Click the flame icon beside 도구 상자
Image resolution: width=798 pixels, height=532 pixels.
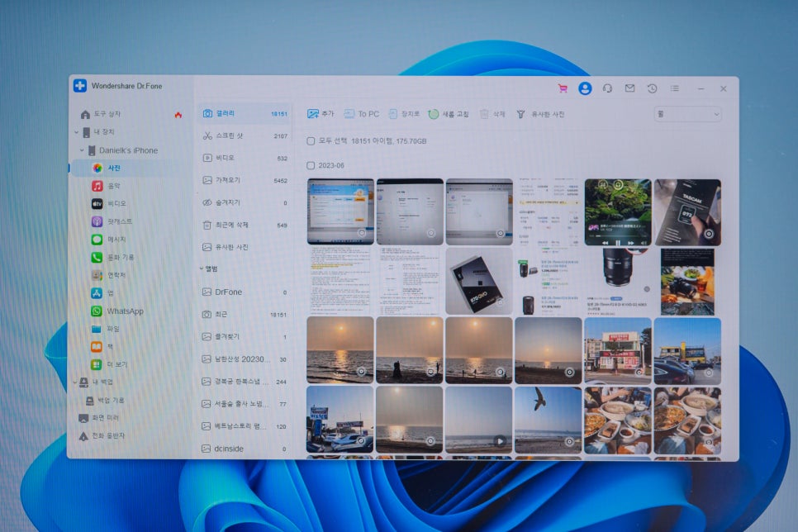[178, 115]
